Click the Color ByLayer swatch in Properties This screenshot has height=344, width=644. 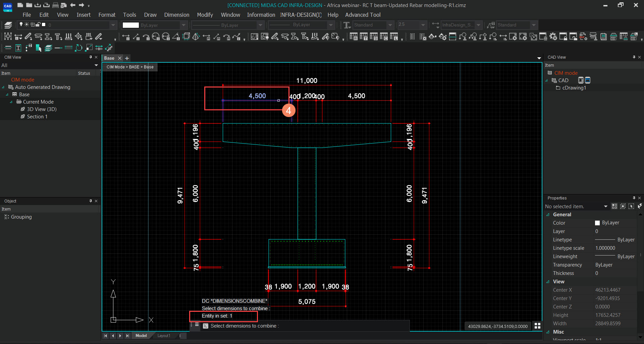point(597,223)
